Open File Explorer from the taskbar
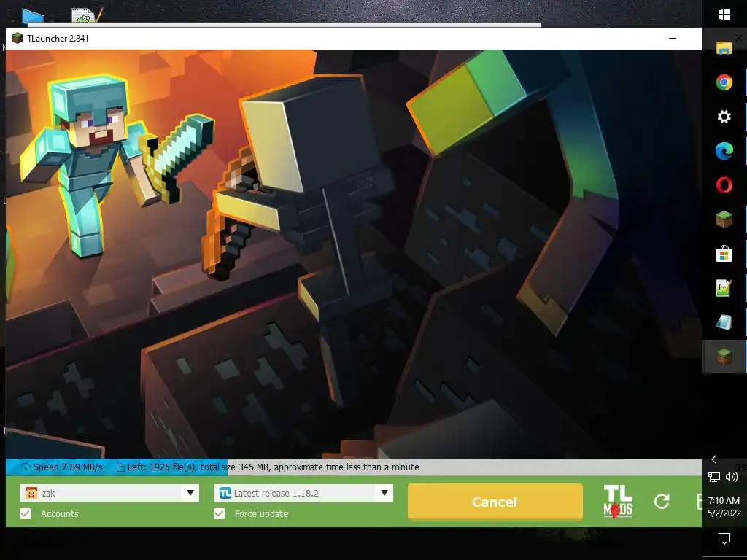 point(724,47)
